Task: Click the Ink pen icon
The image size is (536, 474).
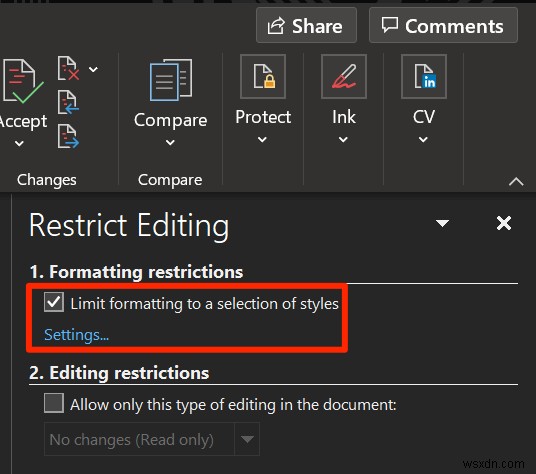Action: tap(344, 77)
